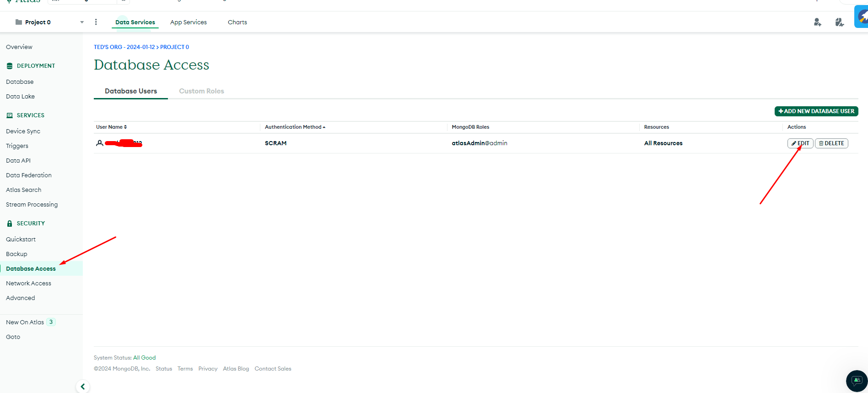Edit the database user
Screen dimensions: 868x393
pos(800,143)
